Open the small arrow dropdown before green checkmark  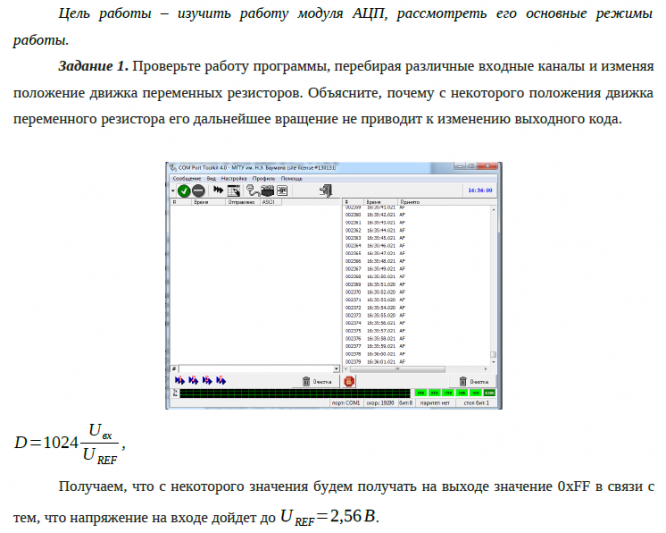pyautogui.click(x=173, y=191)
